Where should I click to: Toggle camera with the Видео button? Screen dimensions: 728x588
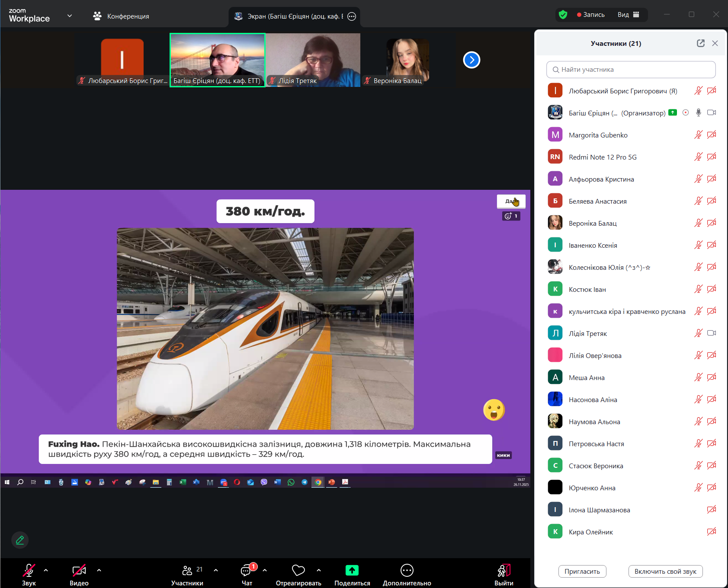[x=79, y=571]
